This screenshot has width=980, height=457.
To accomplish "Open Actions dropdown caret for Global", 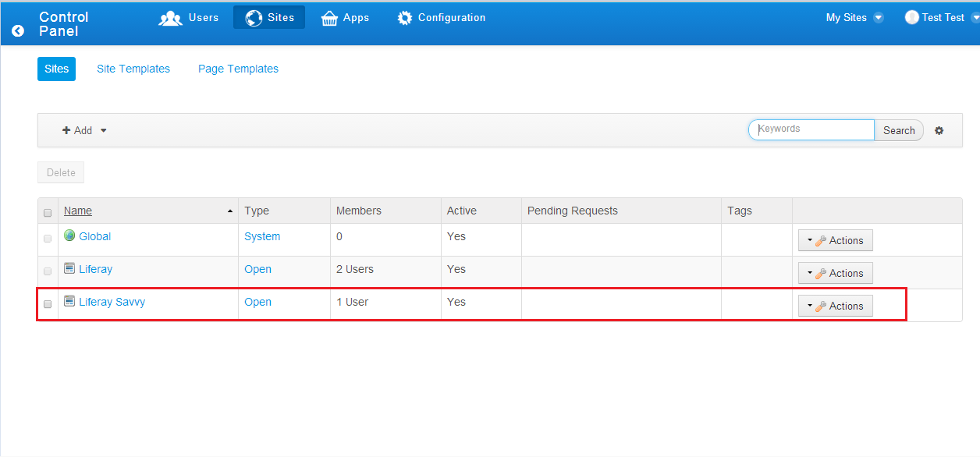I will coord(809,241).
